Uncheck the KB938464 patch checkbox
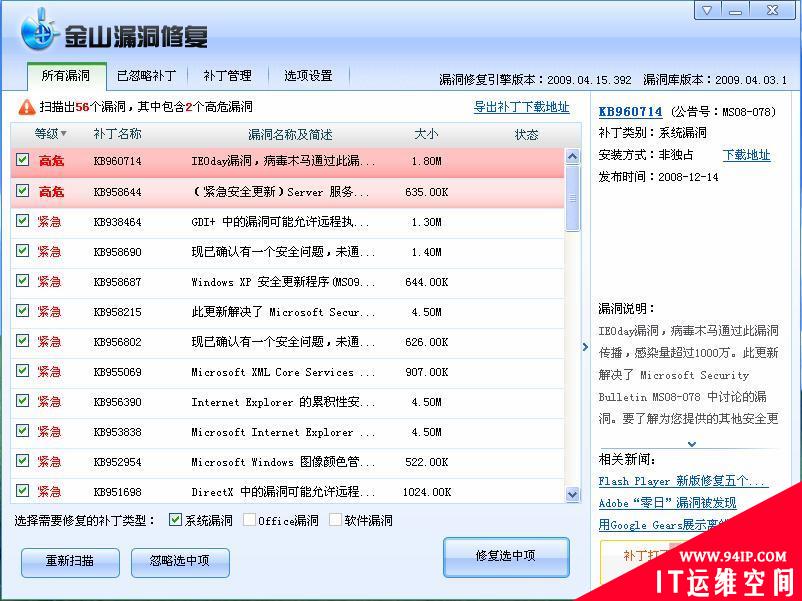 [23, 220]
